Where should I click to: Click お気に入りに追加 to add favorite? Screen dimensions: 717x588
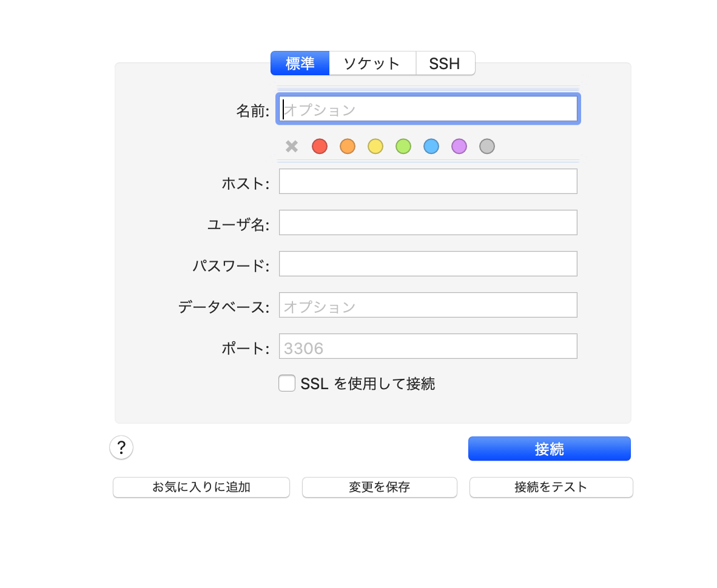click(x=201, y=487)
